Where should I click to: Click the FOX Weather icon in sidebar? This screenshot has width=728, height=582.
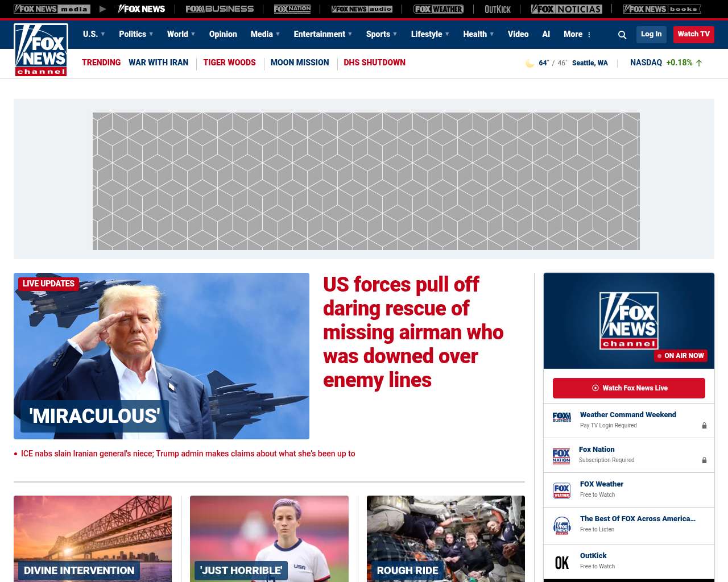pos(561,490)
